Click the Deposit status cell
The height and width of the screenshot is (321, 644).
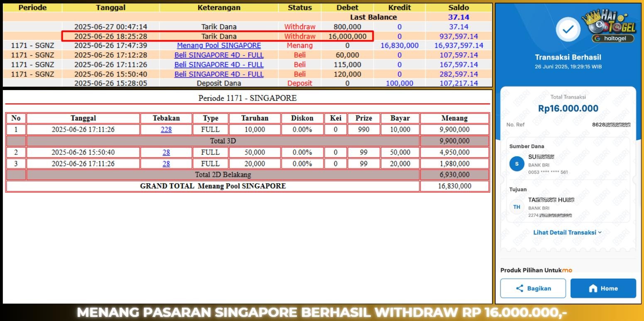click(x=300, y=83)
